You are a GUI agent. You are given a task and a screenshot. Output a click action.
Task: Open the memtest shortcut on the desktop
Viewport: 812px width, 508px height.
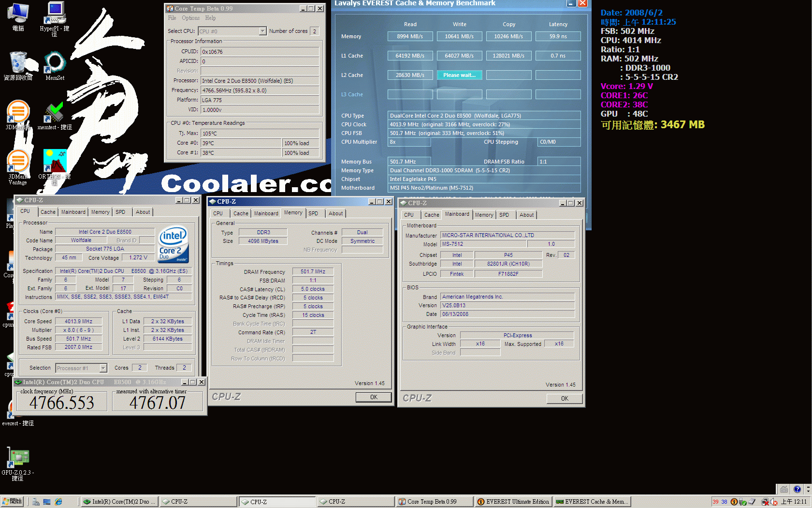click(x=55, y=116)
